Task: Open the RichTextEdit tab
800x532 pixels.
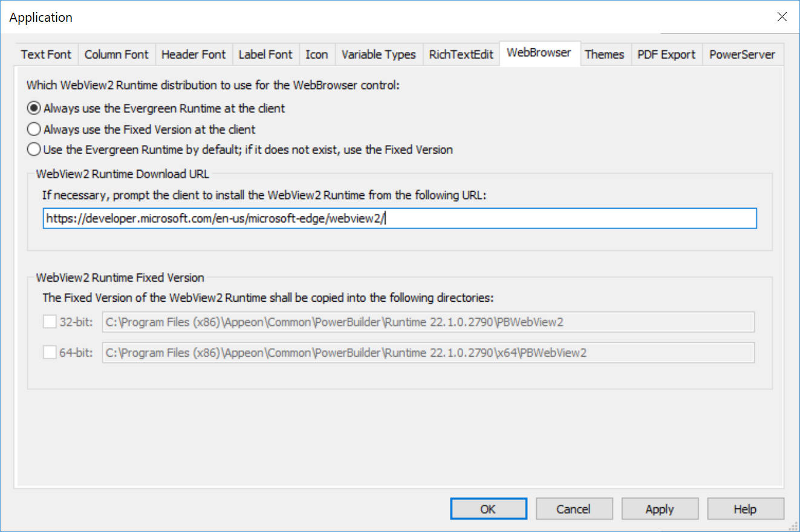Action: tap(461, 54)
